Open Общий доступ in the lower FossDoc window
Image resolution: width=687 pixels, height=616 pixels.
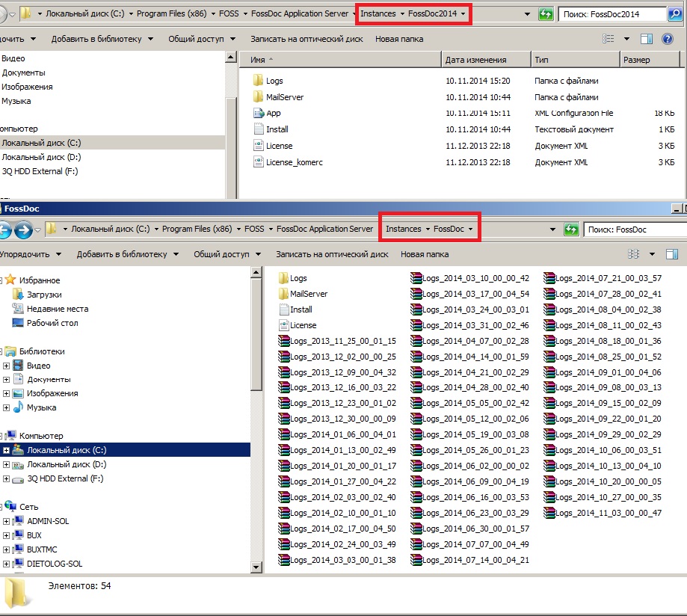click(x=227, y=254)
